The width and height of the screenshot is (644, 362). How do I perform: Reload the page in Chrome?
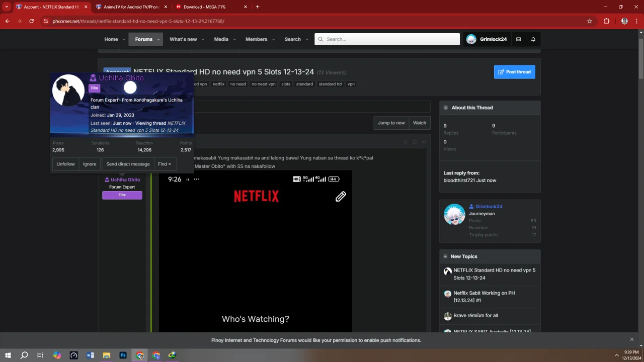coord(31,21)
